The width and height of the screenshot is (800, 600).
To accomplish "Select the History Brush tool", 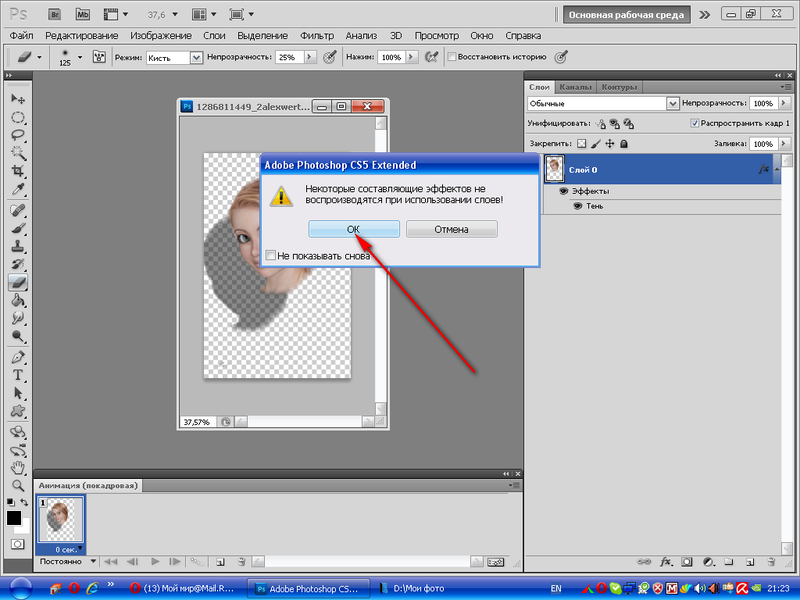I will pyautogui.click(x=18, y=264).
